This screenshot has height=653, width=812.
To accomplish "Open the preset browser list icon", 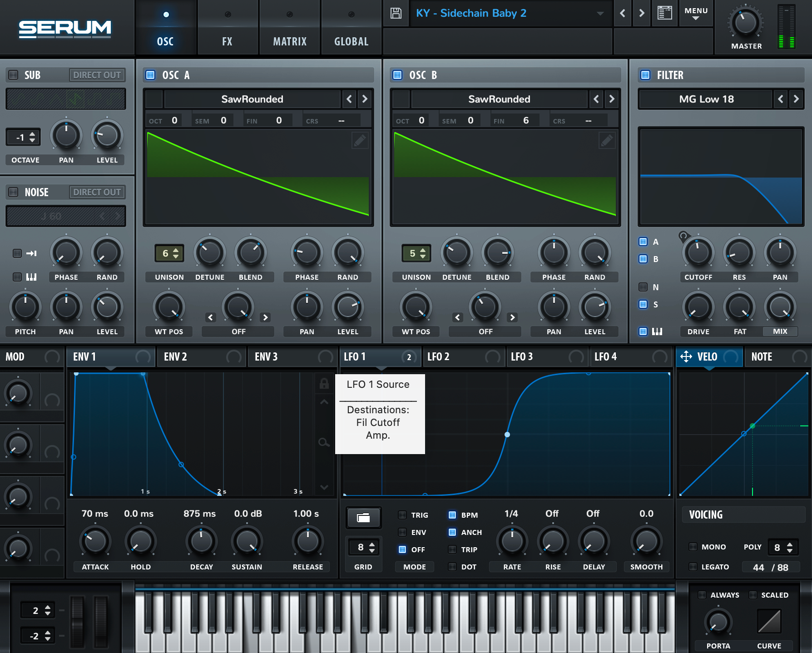I will tap(664, 13).
